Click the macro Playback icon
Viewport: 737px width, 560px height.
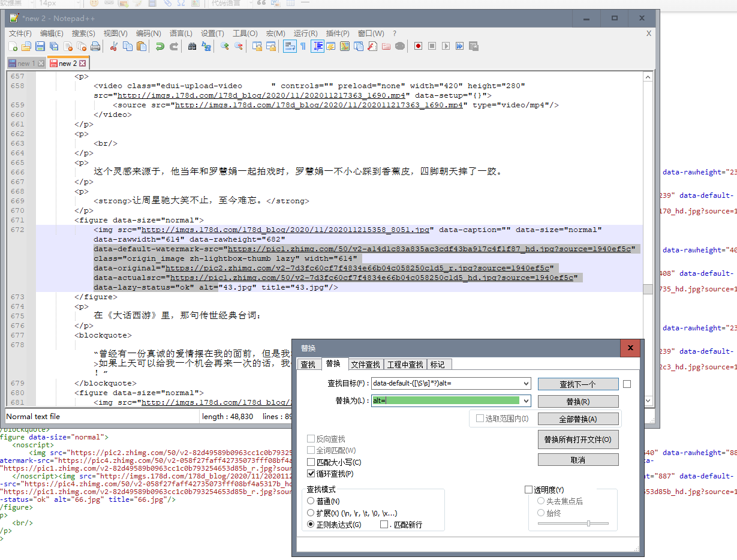(x=446, y=46)
